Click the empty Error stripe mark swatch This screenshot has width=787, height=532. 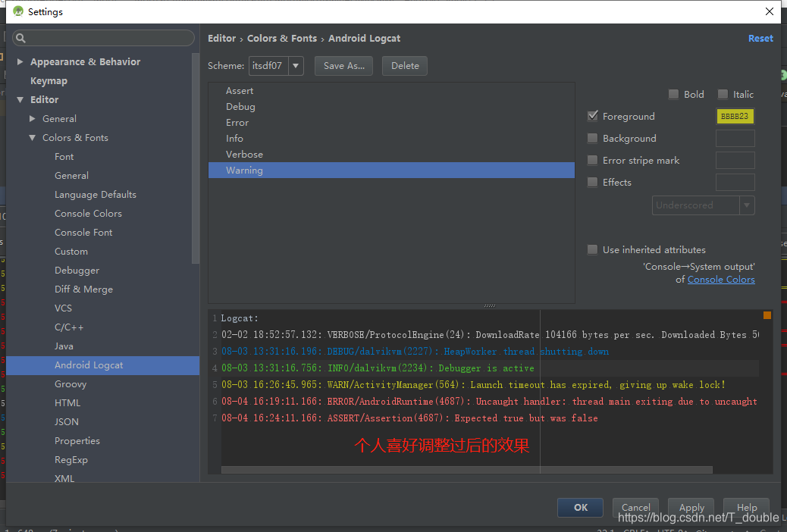click(735, 160)
